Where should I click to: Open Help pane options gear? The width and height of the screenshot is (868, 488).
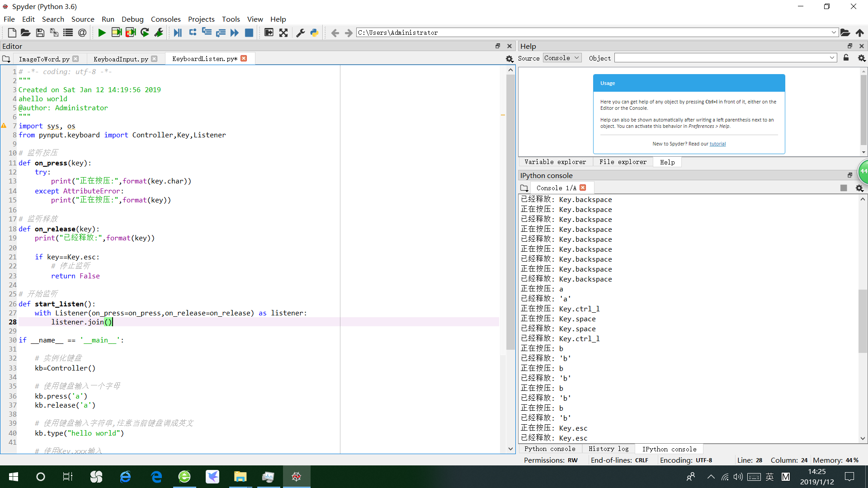click(862, 58)
